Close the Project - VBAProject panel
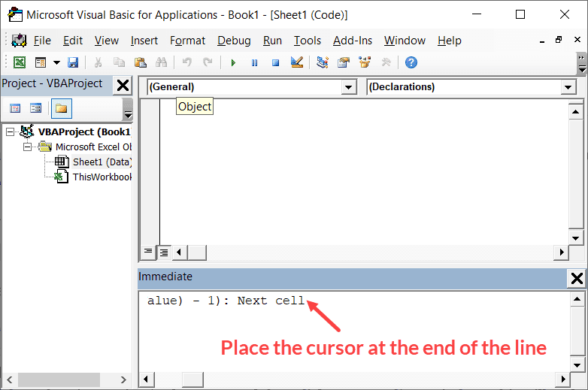 coord(123,86)
